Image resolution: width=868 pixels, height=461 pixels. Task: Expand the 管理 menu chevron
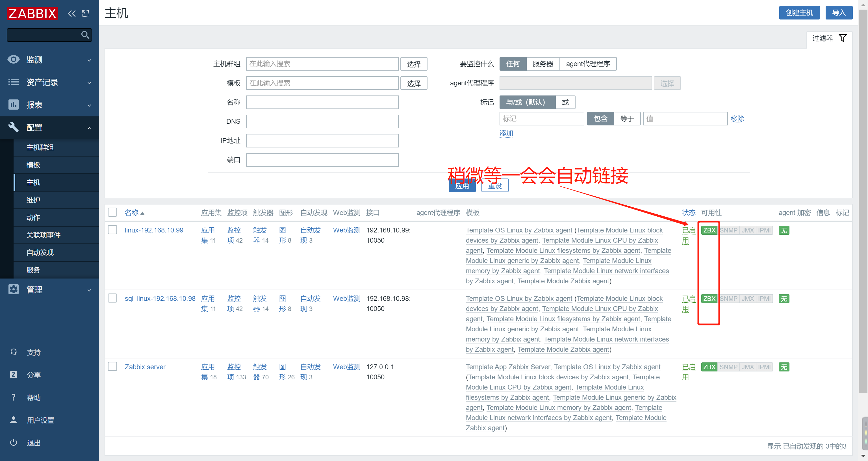coord(89,290)
